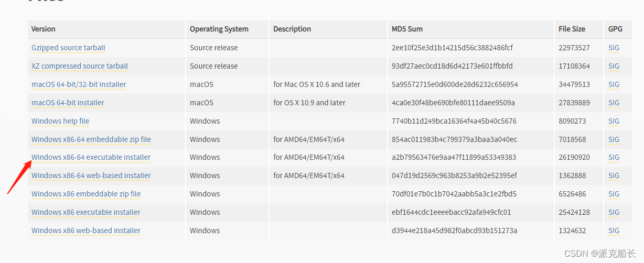Open Windows x86 web-based installer link
Image resolution: width=644 pixels, height=263 pixels.
click(86, 231)
